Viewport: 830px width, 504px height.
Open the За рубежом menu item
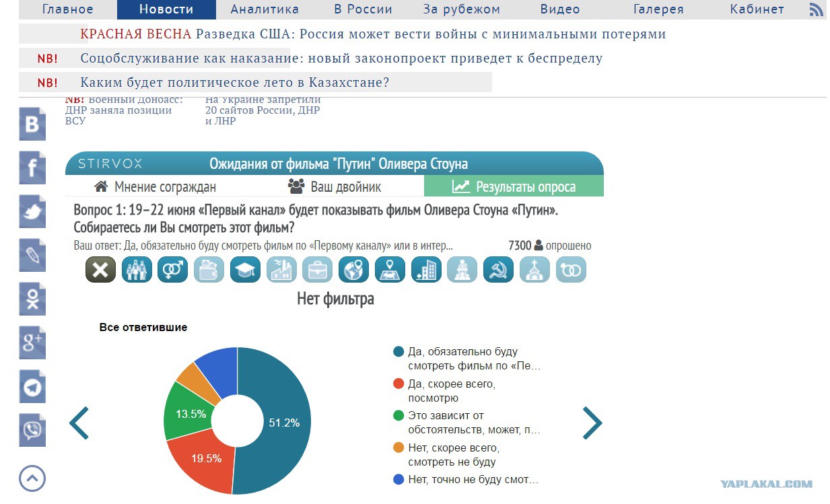click(462, 9)
